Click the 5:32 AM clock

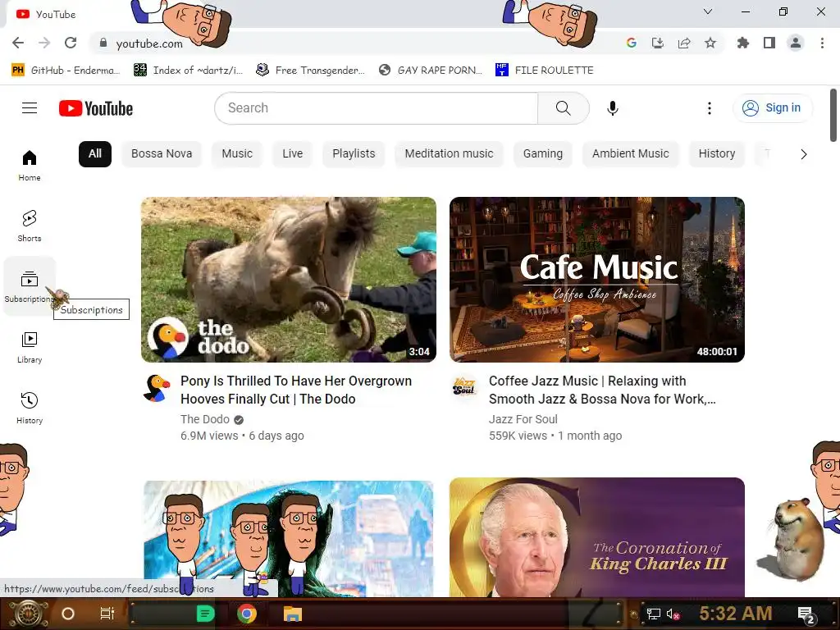(735, 614)
